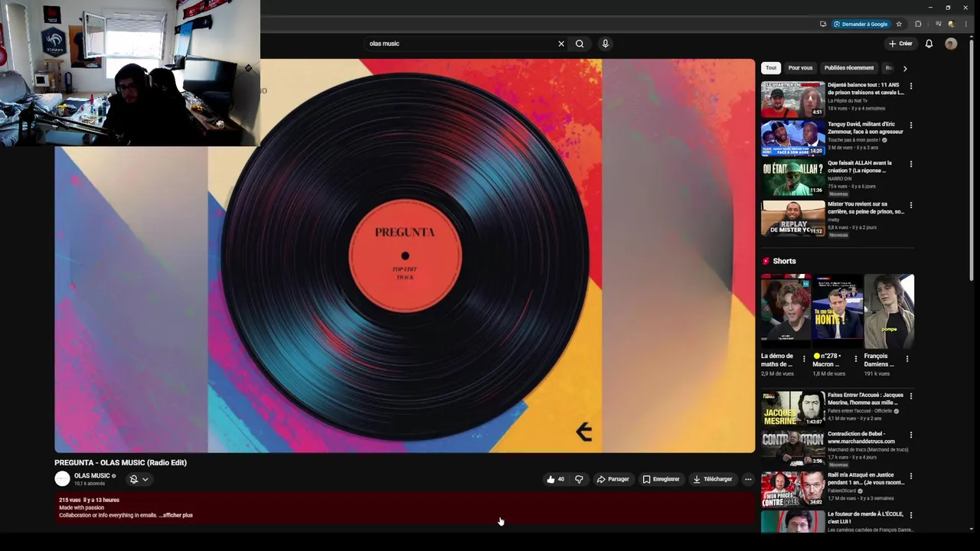
Task: Open Contradiction de Bebel video thumbnail
Action: point(792,448)
